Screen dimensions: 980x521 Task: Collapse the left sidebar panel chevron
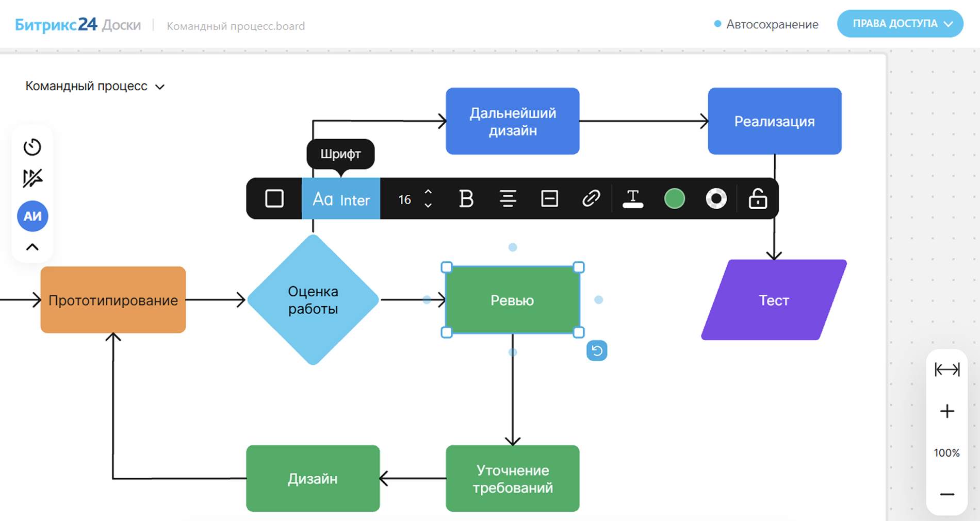[32, 247]
